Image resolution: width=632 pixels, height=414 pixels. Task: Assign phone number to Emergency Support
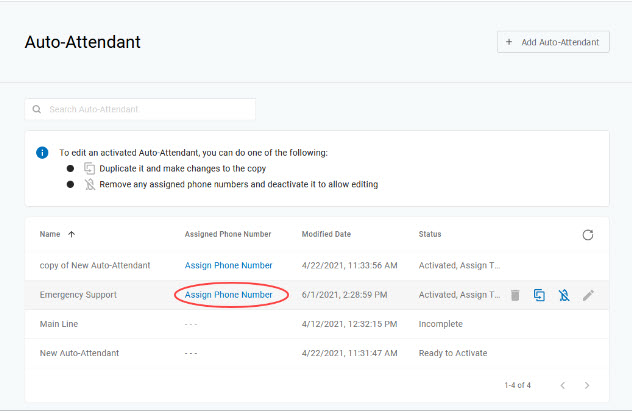pos(228,295)
